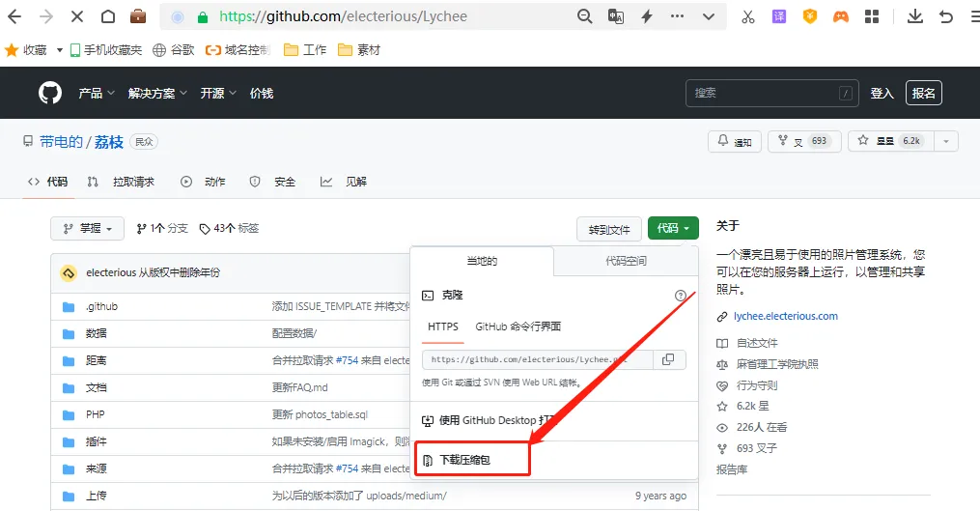View the 43个标签 tags link

tap(229, 228)
